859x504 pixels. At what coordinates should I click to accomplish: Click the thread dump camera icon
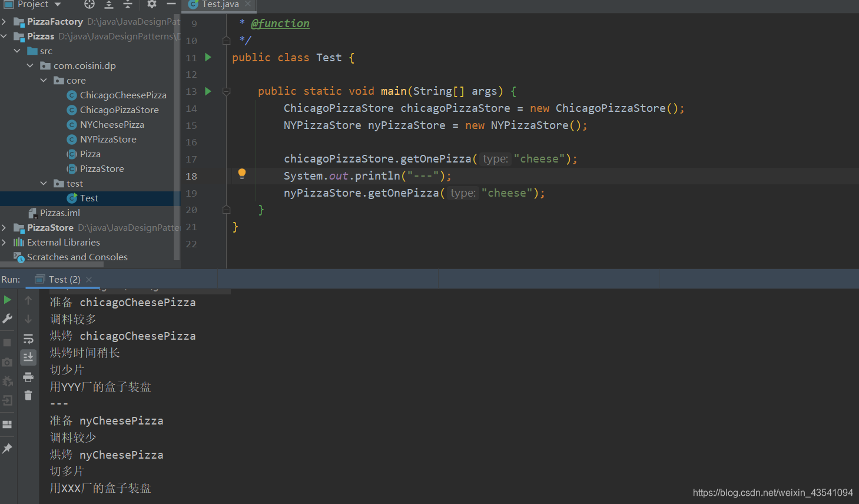7,362
